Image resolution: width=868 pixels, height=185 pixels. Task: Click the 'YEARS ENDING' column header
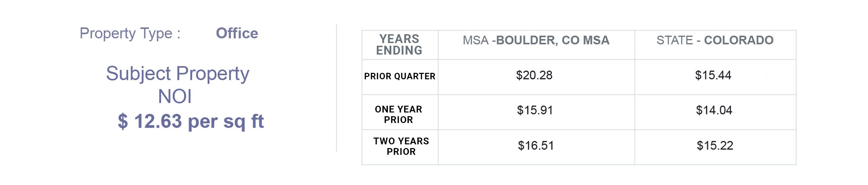pos(399,45)
